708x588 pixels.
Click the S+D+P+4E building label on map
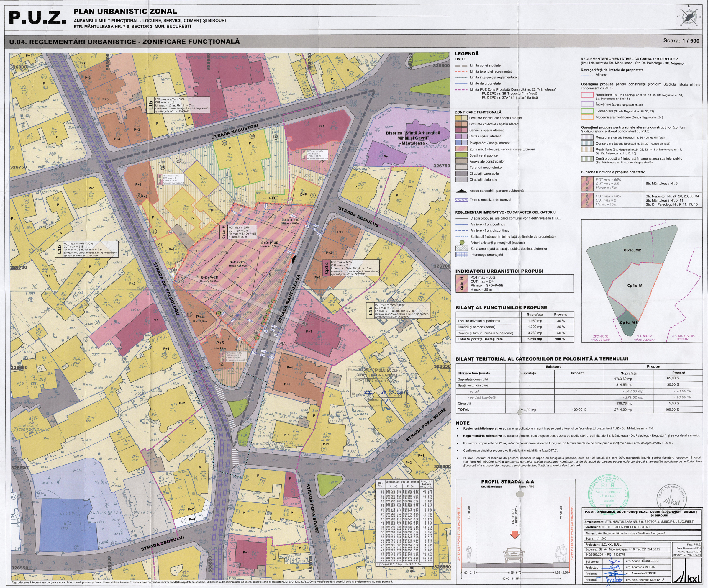click(x=209, y=278)
